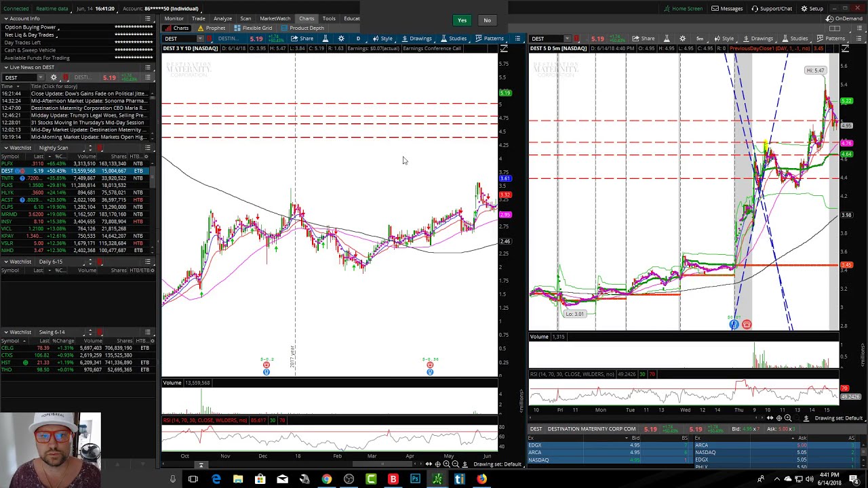
Task: Zoom in on the left chart
Action: click(446, 464)
